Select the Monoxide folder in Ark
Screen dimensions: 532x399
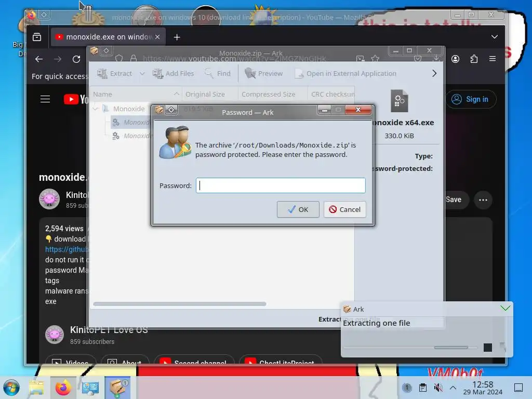(x=129, y=109)
